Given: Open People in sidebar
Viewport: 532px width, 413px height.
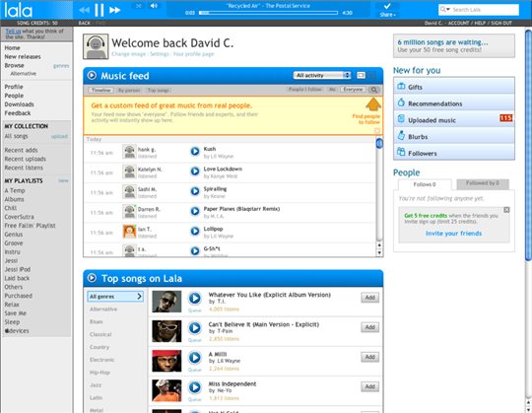Looking at the screenshot, I should [14, 96].
